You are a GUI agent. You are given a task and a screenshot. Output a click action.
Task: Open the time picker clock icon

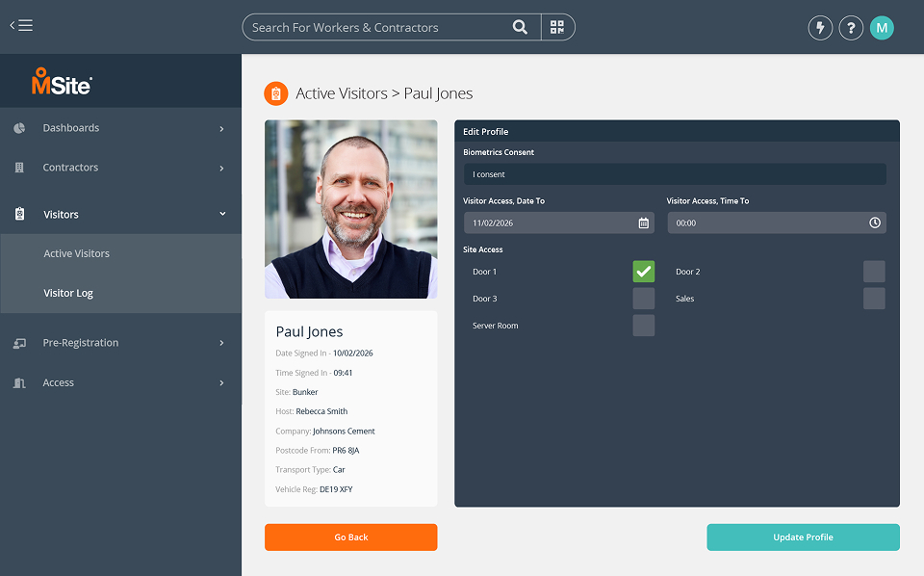pyautogui.click(x=874, y=223)
